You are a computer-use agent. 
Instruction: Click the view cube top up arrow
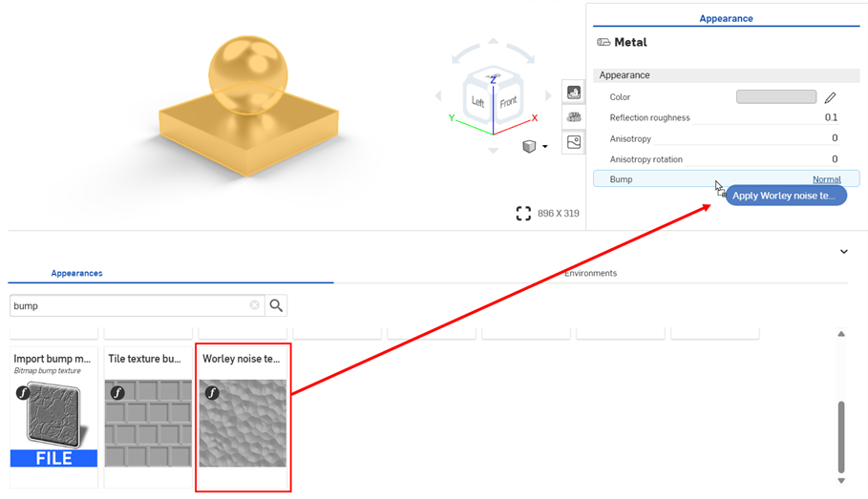coord(494,41)
